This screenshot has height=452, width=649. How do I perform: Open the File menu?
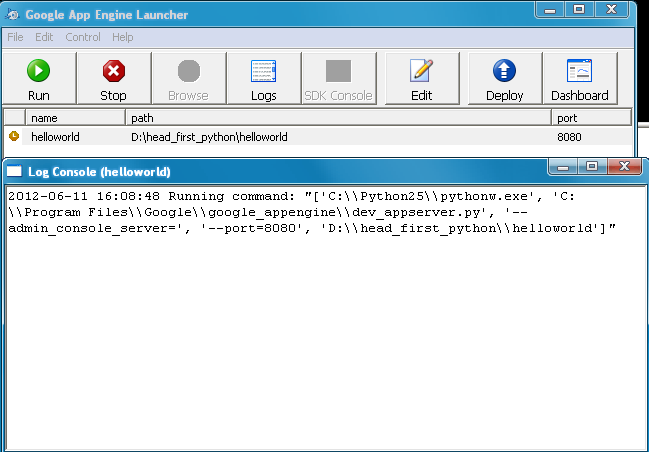[x=15, y=37]
